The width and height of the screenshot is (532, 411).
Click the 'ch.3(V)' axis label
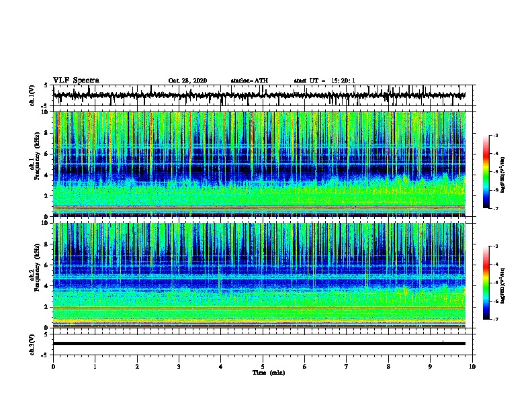tap(32, 345)
